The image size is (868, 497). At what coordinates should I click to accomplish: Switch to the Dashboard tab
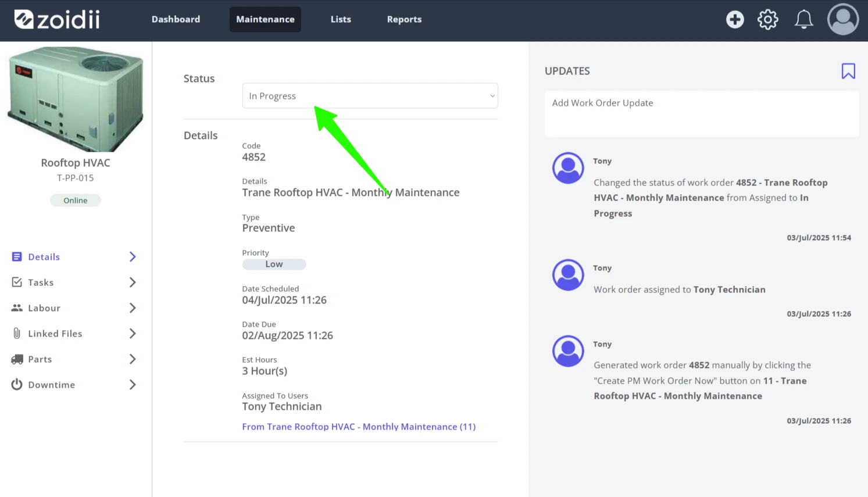click(176, 19)
